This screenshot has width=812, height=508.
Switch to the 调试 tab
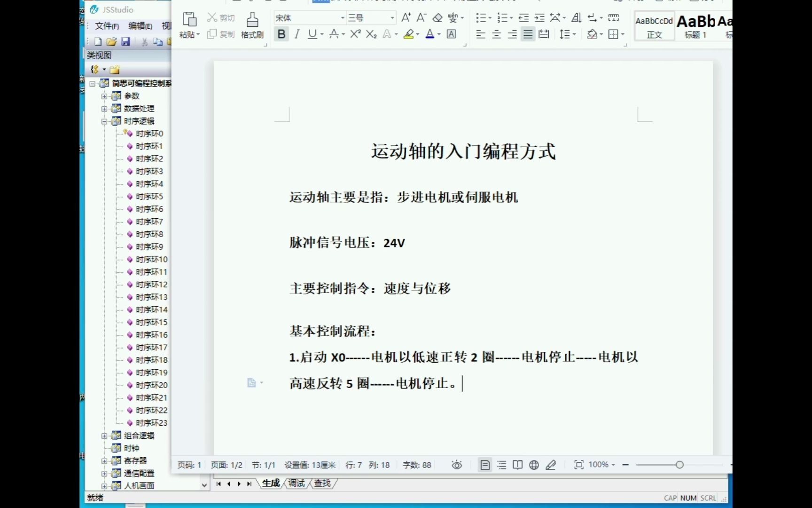tap(296, 483)
